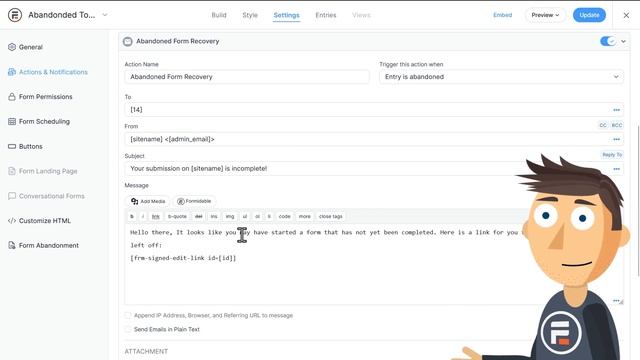Open the Entries tab
Image resolution: width=640 pixels, height=360 pixels.
(x=326, y=15)
